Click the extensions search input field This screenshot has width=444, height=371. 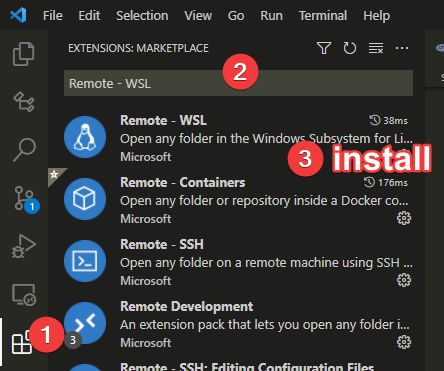[238, 83]
